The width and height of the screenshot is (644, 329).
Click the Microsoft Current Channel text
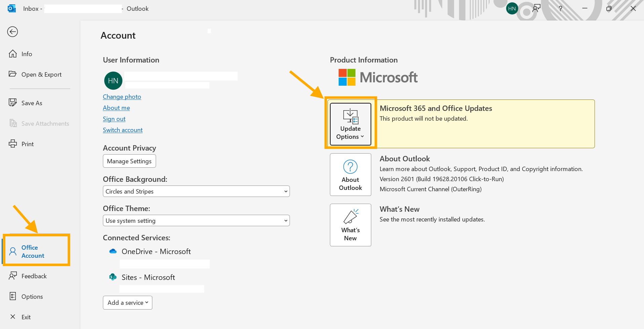[x=430, y=189]
